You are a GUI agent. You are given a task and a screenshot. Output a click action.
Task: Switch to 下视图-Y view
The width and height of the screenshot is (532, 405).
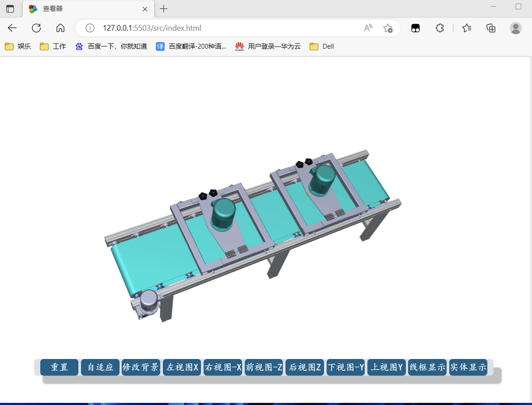pyautogui.click(x=346, y=367)
